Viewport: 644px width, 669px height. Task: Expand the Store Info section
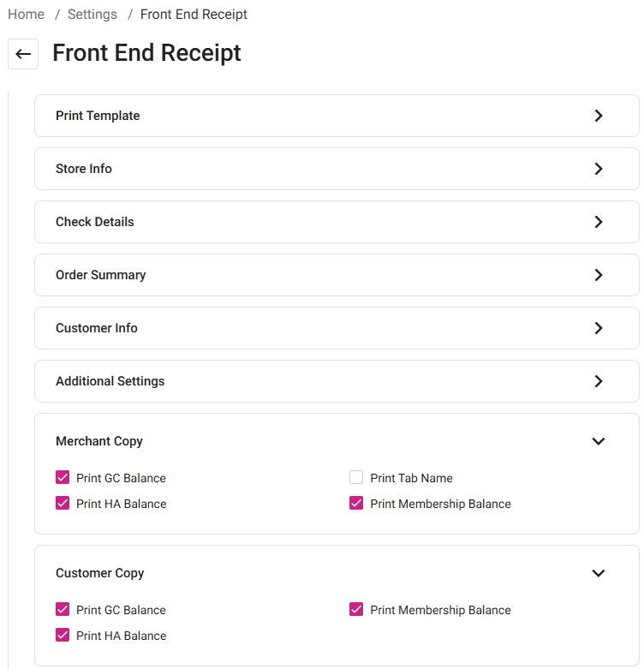click(x=598, y=169)
